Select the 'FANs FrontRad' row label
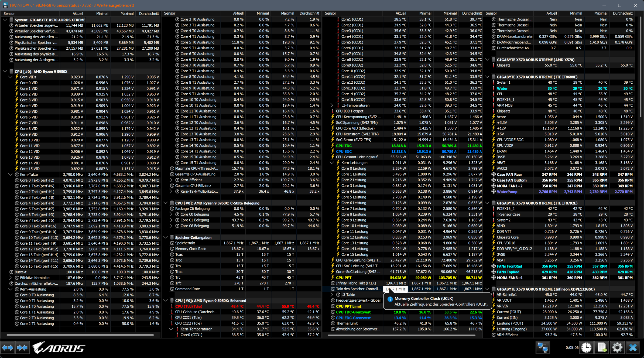This screenshot has width=644, height=358. (x=509, y=266)
